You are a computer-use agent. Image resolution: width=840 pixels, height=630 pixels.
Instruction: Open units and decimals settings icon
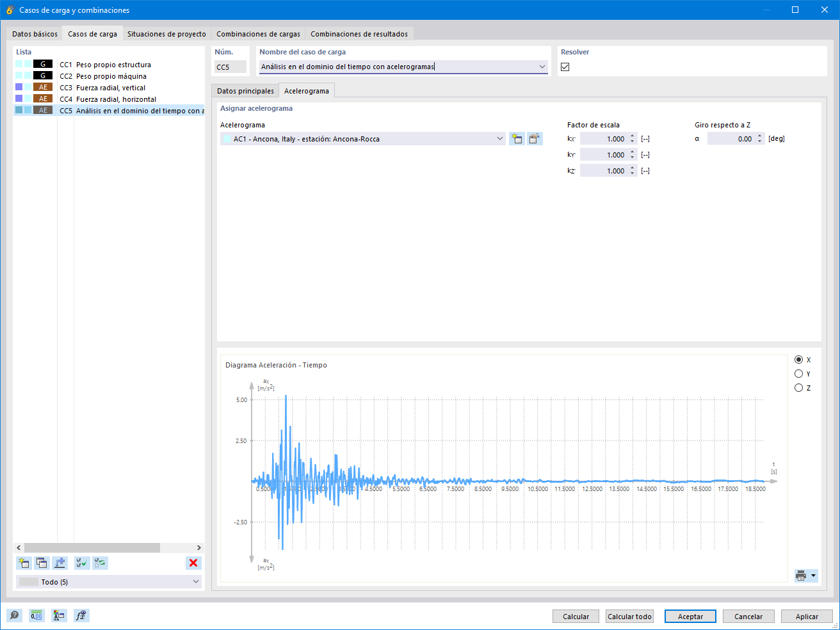(x=36, y=615)
